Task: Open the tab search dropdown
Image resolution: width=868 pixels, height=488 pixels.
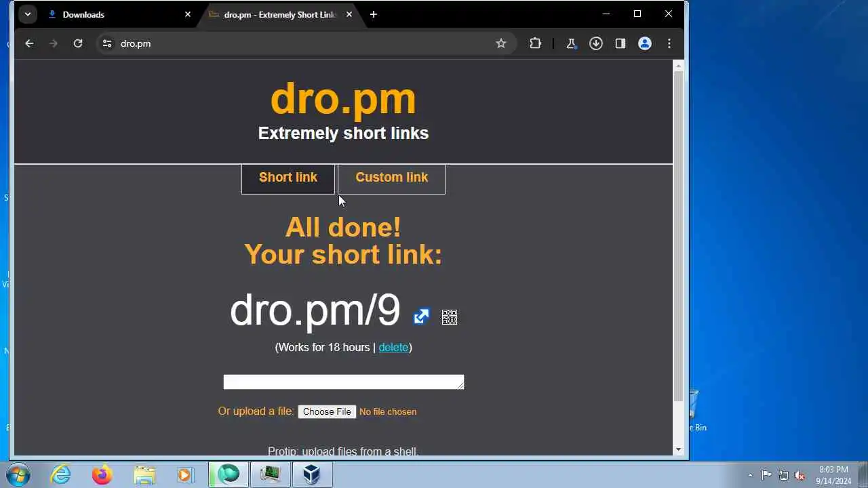Action: point(27,14)
